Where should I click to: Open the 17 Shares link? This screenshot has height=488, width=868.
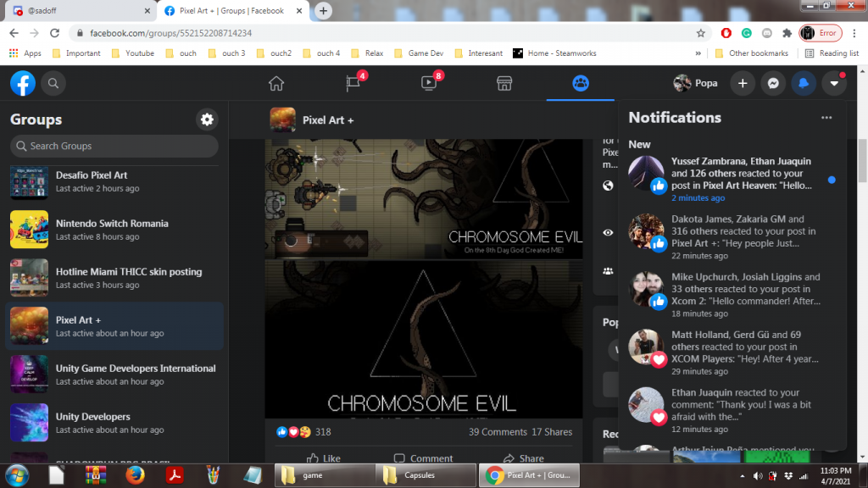click(552, 432)
